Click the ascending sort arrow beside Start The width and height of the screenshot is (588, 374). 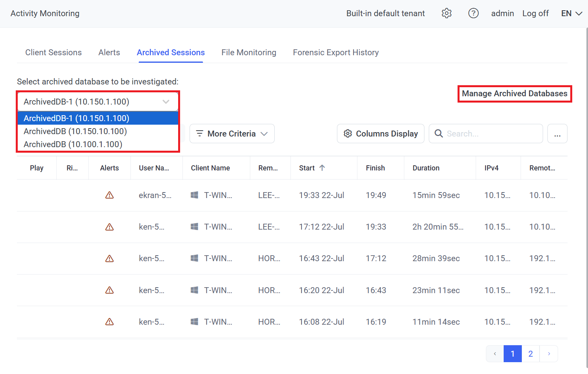pyautogui.click(x=322, y=168)
